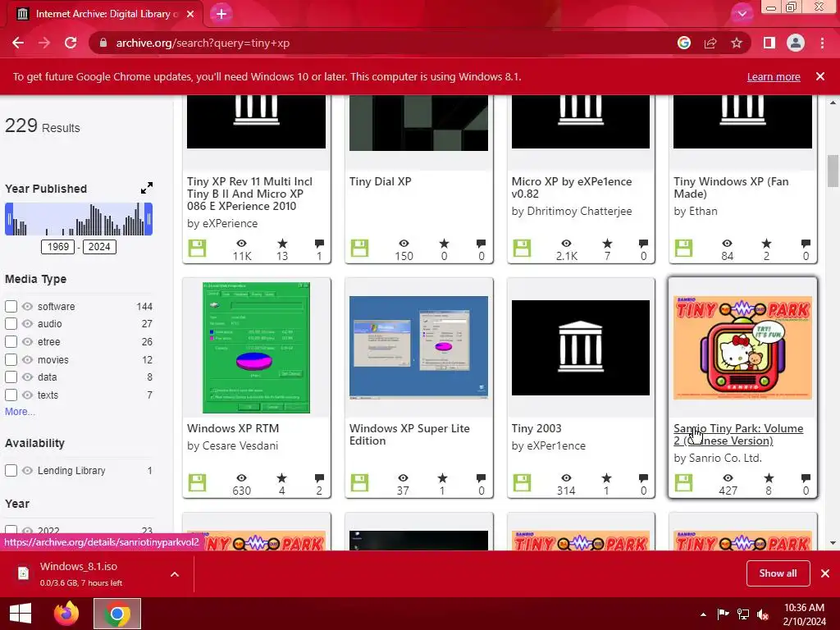Check the movies media type checkbox
The height and width of the screenshot is (630, 840).
(x=11, y=359)
